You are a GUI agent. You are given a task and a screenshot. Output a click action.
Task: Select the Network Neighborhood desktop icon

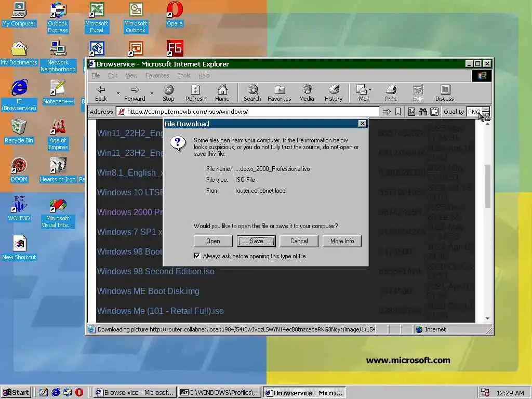[58, 56]
